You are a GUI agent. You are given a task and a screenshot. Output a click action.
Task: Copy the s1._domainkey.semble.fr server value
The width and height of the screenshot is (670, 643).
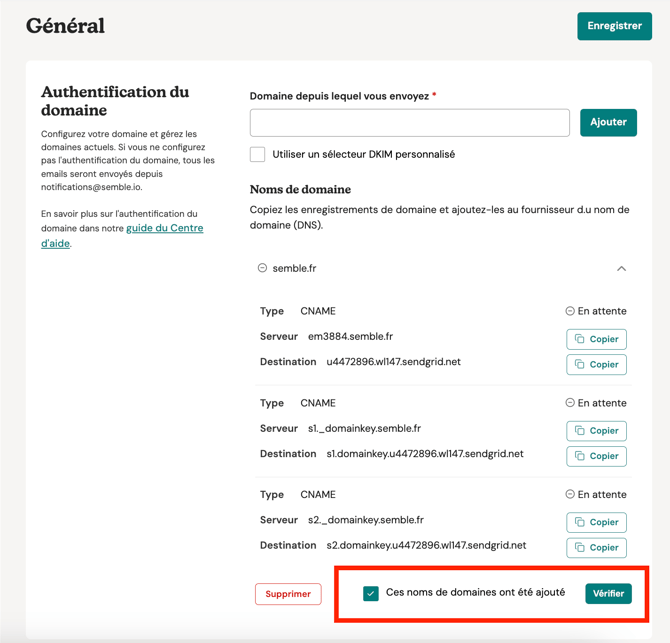597,431
